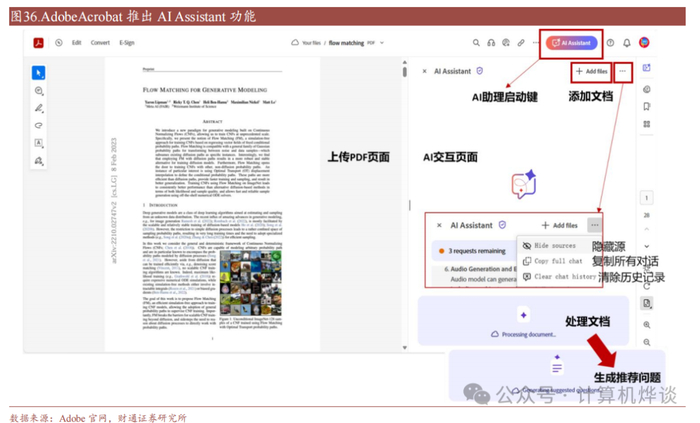Screen dimensions: 700x423
Task: Click the Adobe Acrobat home logo
Action: pos(38,43)
